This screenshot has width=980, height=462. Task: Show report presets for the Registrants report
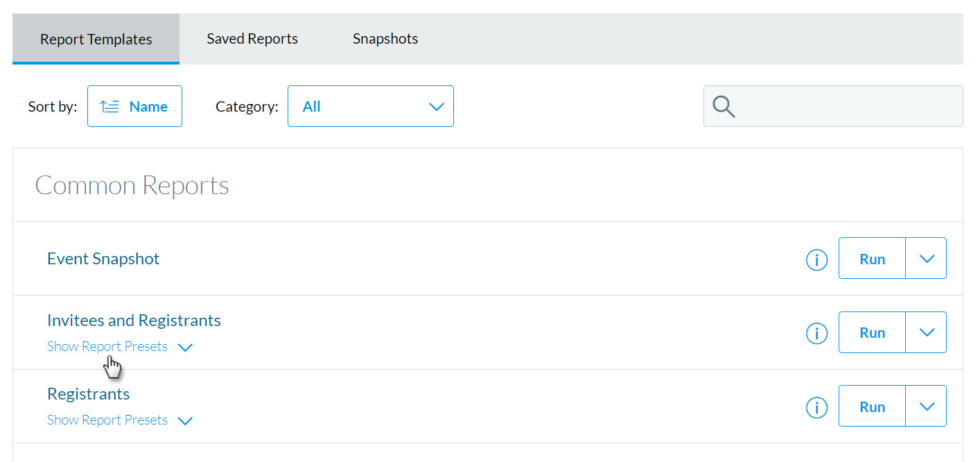[x=107, y=420]
